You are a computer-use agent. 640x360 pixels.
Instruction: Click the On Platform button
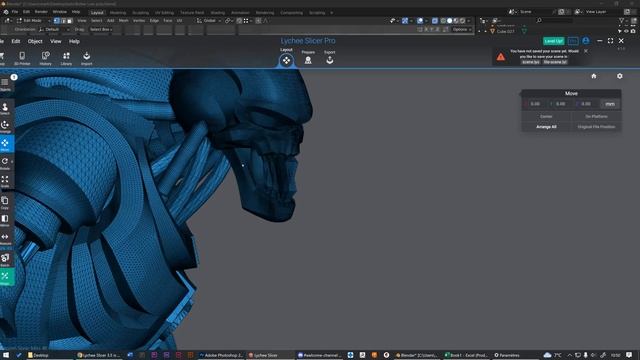(596, 116)
